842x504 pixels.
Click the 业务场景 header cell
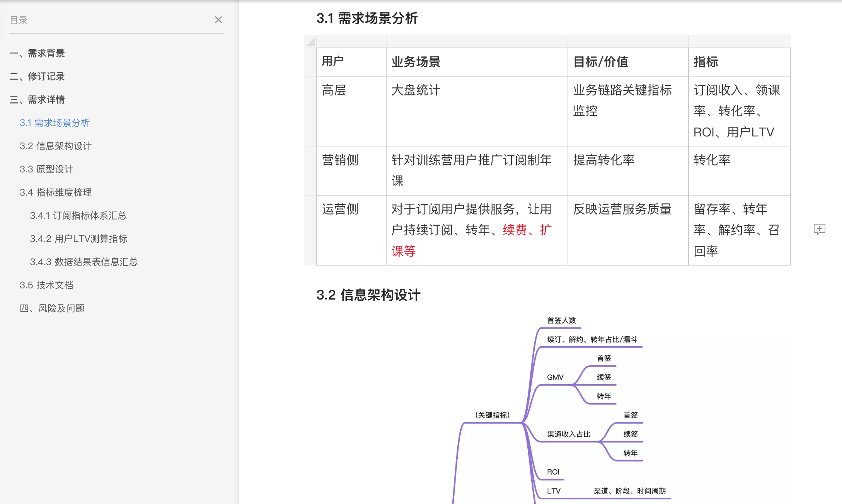click(x=477, y=62)
